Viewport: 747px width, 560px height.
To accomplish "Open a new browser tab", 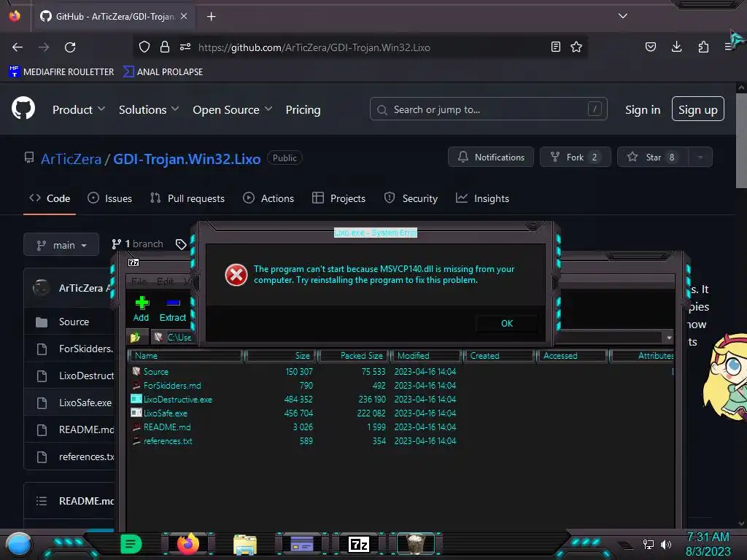I will click(x=211, y=17).
